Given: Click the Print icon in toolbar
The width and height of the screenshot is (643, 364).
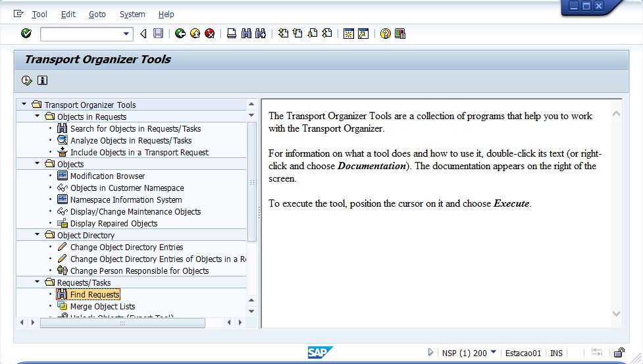Looking at the screenshot, I should tap(232, 34).
